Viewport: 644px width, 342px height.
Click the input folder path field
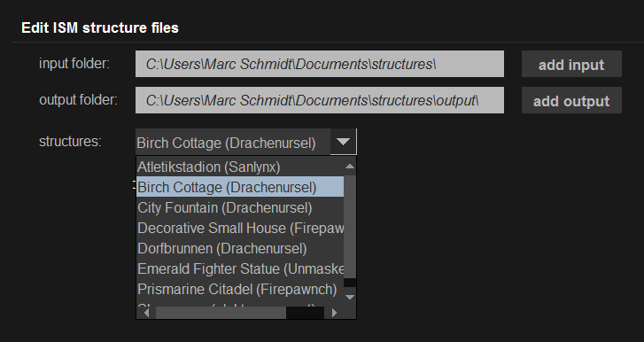(320, 64)
